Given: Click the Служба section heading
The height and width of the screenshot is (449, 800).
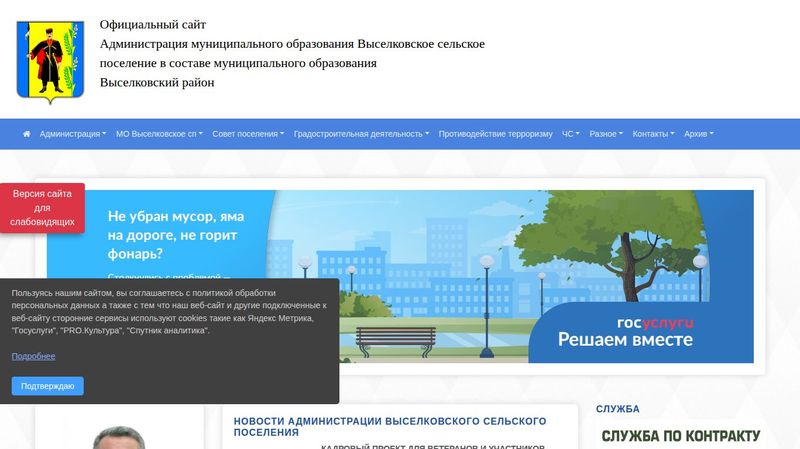Looking at the screenshot, I should [x=617, y=409].
